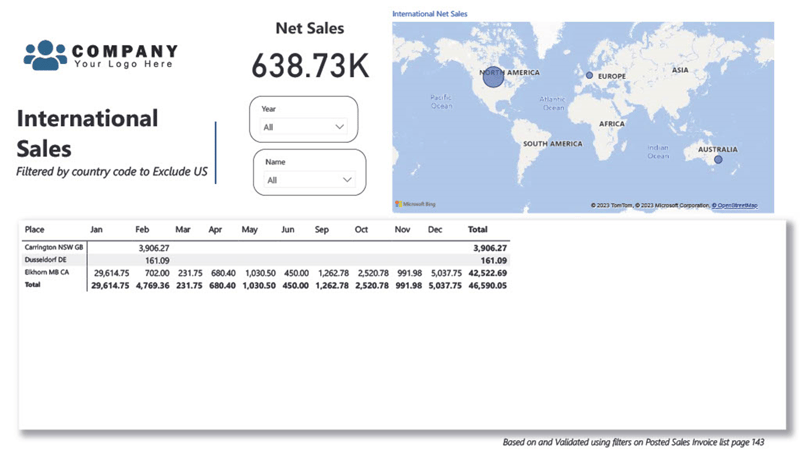The height and width of the screenshot is (456, 800).
Task: Click the International Net Sales map title
Action: click(431, 15)
